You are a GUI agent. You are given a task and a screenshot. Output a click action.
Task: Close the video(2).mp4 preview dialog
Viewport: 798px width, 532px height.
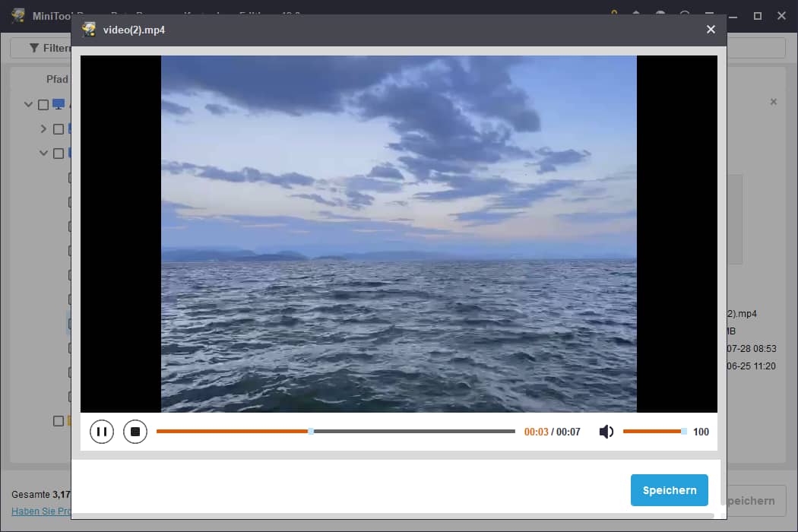click(711, 30)
